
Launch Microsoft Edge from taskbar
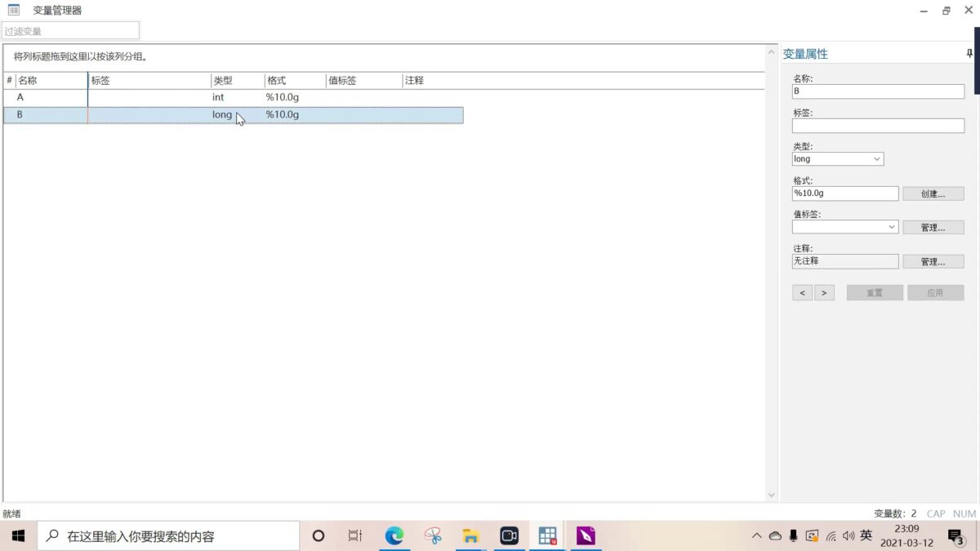coord(394,535)
